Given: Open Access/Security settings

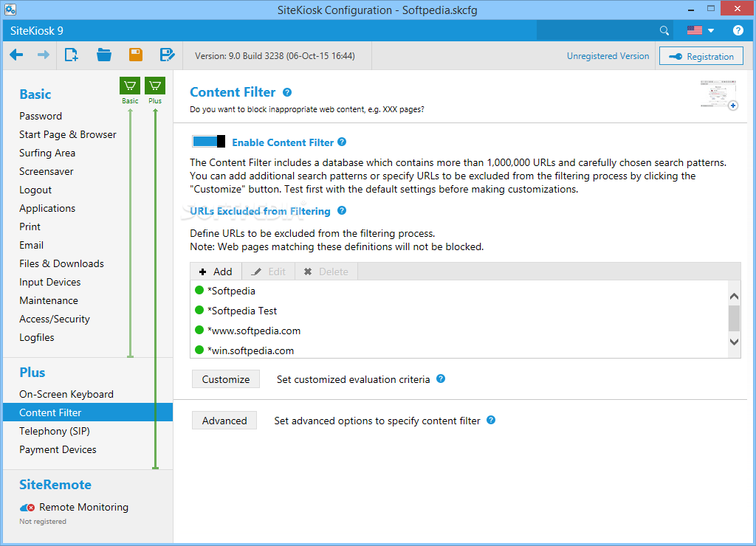Looking at the screenshot, I should (55, 319).
